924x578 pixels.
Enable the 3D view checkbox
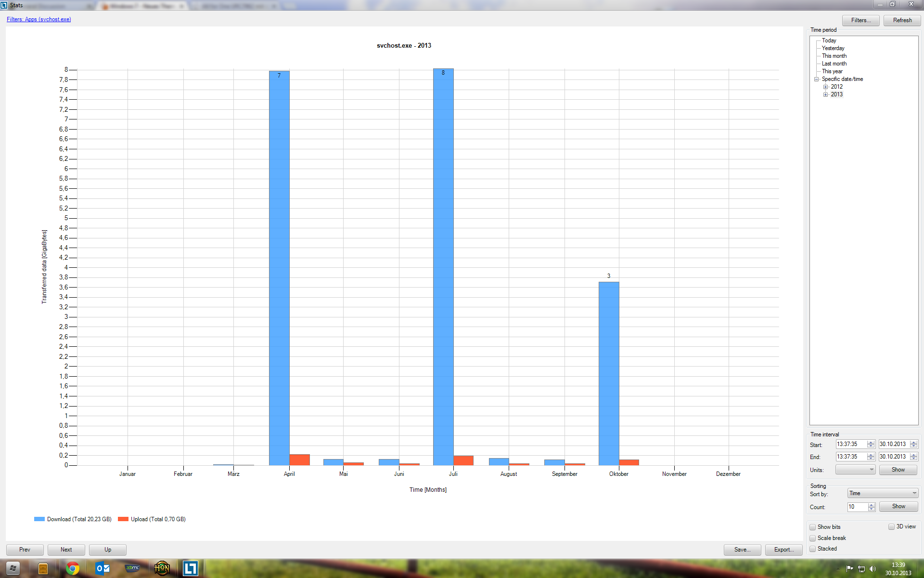(891, 527)
